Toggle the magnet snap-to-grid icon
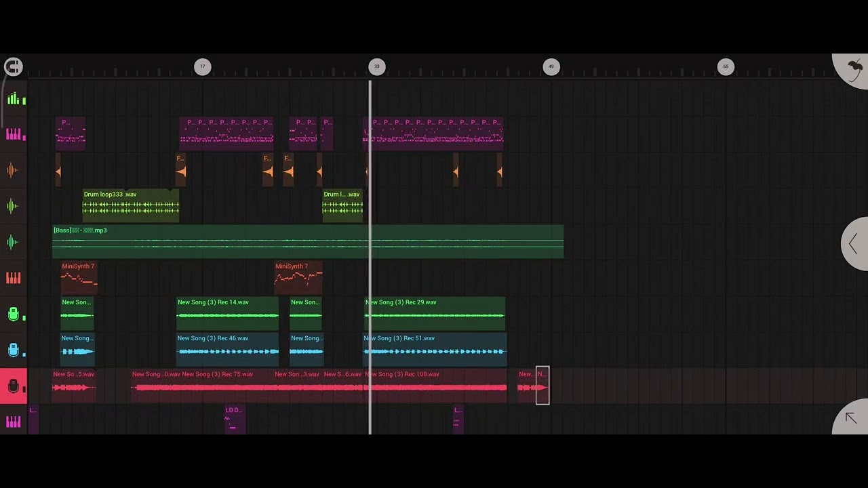868x488 pixels. pos(13,66)
